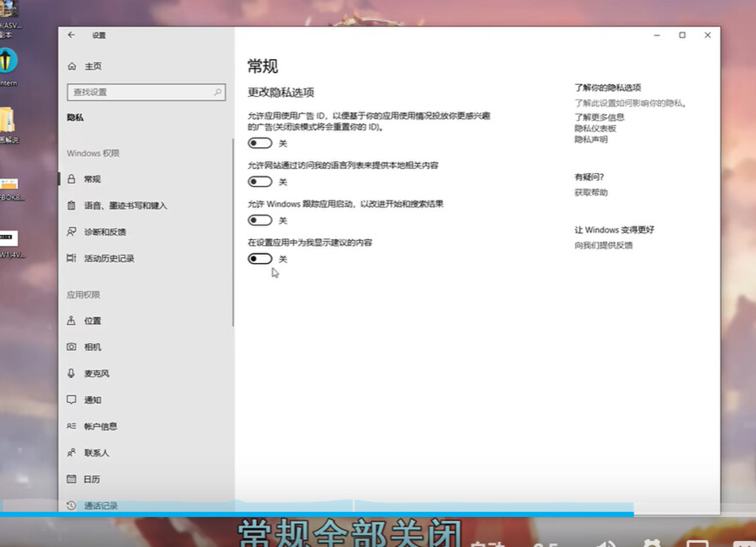Toggle the advertising ID switch
The height and width of the screenshot is (547, 756).
pyautogui.click(x=260, y=143)
